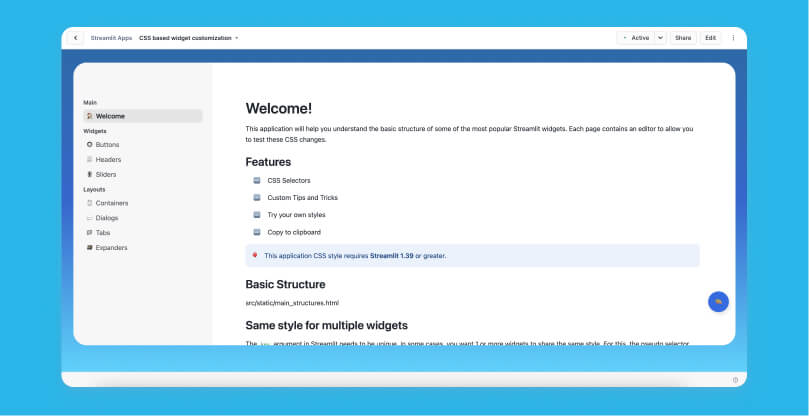This screenshot has width=809, height=416.
Task: Click the Sliders page icon in sidebar
Action: [89, 174]
